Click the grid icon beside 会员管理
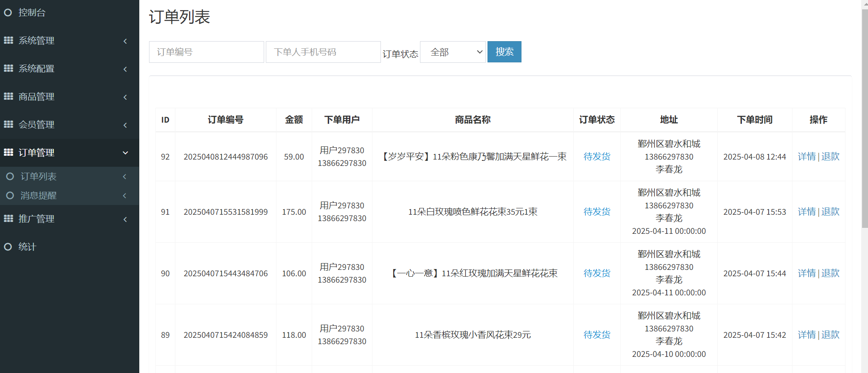868x373 pixels. (8, 124)
